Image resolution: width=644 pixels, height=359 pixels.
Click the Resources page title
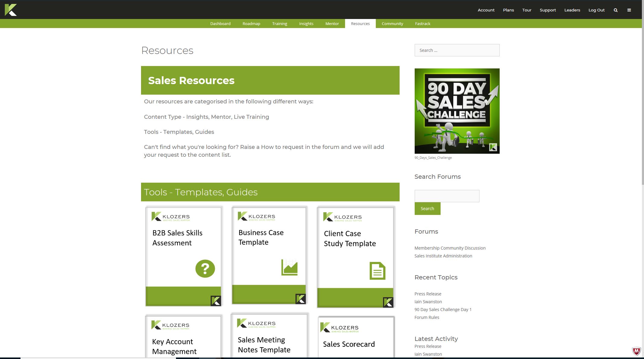(x=167, y=50)
